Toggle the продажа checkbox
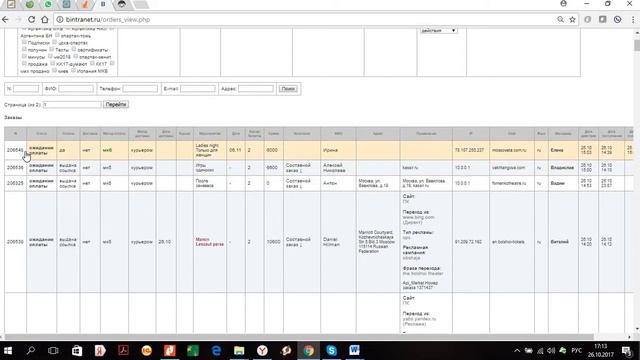Viewport: 640px width, 360px height. click(x=24, y=64)
